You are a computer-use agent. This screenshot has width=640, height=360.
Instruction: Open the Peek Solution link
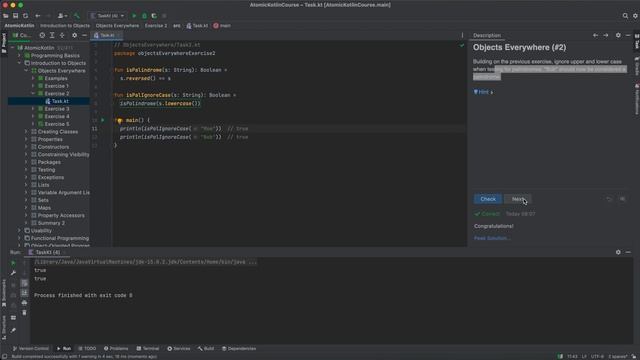pos(492,238)
